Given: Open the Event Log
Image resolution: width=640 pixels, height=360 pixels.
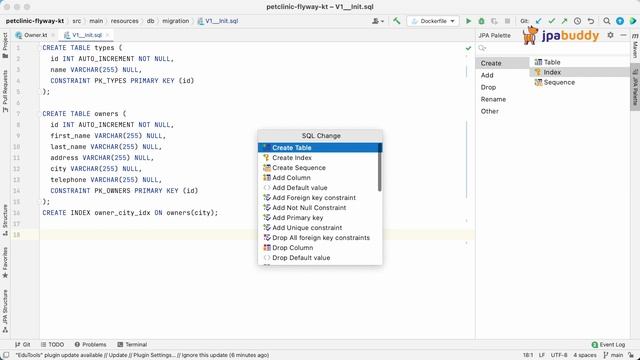Looking at the screenshot, I should tap(608, 344).
